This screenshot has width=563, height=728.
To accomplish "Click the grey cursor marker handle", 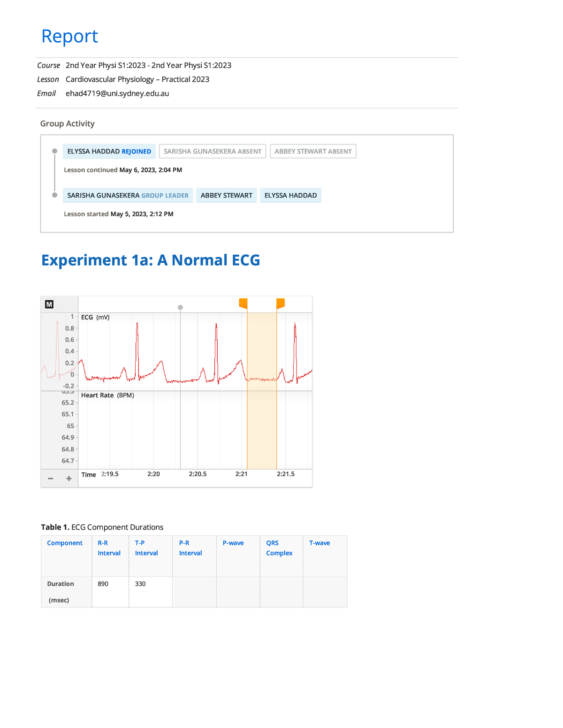I will click(180, 308).
